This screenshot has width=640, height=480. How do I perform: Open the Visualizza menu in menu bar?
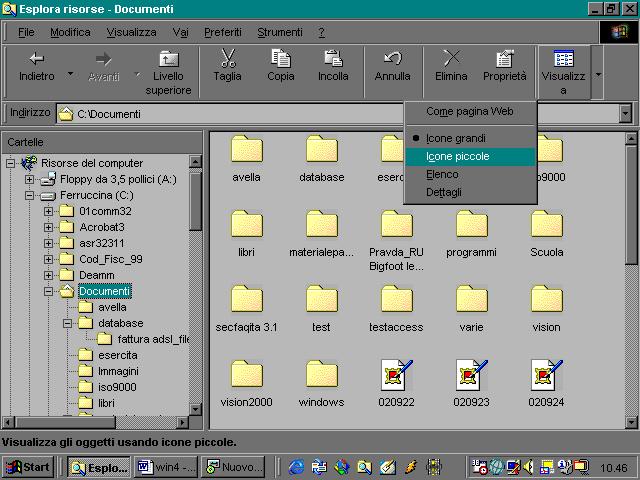click(131, 32)
